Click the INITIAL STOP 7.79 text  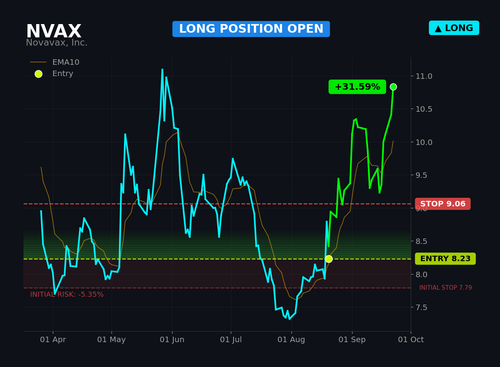click(x=445, y=288)
